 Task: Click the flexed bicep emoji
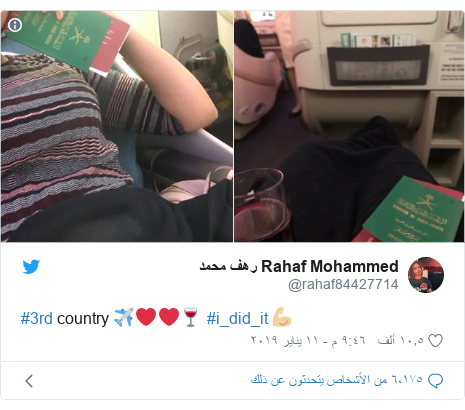coord(282,317)
